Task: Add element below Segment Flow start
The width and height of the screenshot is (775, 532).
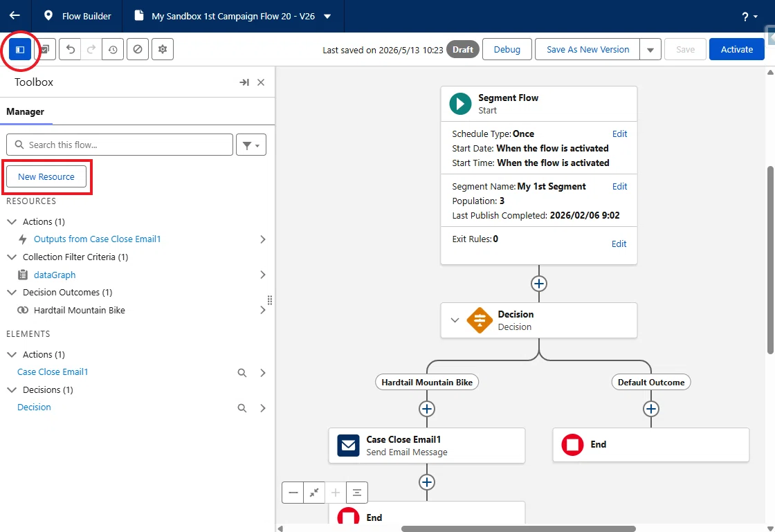Action: coord(539,284)
